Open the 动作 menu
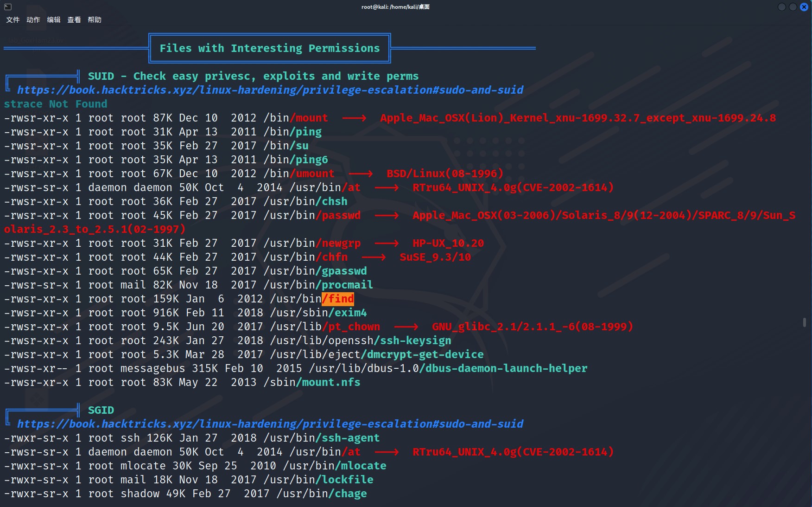This screenshot has height=507, width=812. pyautogui.click(x=33, y=19)
